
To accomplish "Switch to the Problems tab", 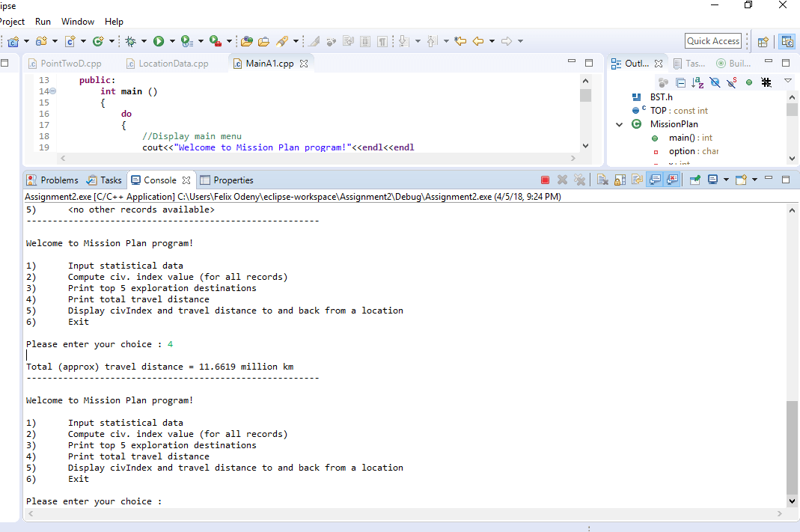I will pyautogui.click(x=52, y=180).
